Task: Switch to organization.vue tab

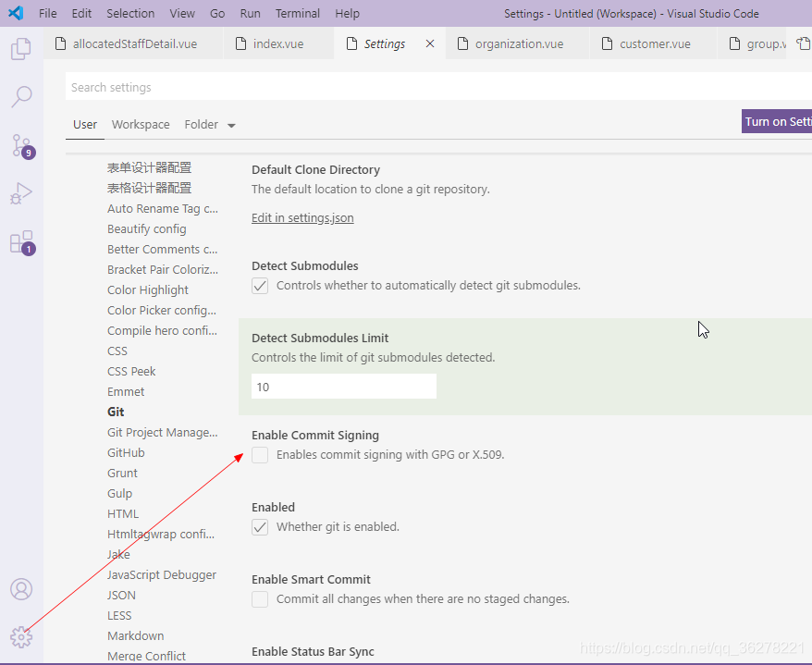Action: tap(517, 44)
